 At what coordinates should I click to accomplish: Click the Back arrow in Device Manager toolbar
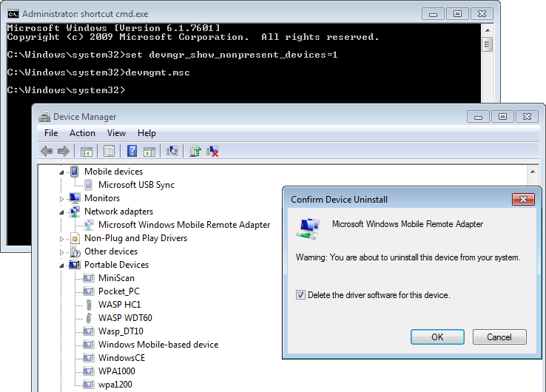(47, 151)
